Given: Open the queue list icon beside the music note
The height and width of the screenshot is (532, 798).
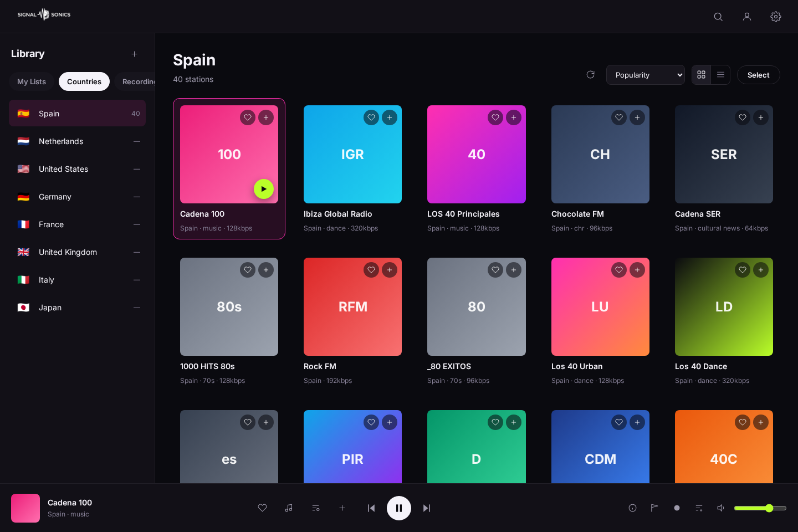Looking at the screenshot, I should [x=316, y=508].
